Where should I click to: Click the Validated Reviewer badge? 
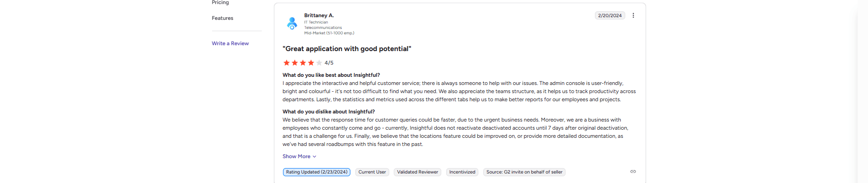(417, 172)
